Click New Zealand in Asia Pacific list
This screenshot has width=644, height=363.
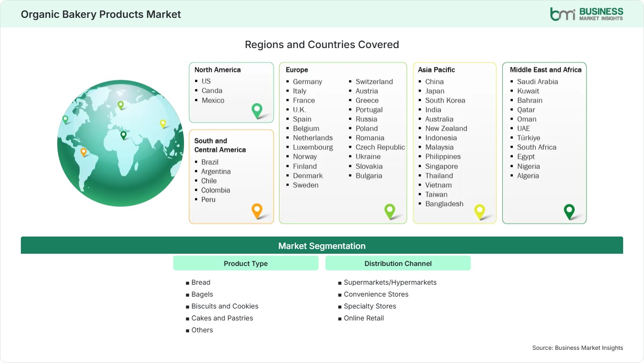pyautogui.click(x=446, y=129)
